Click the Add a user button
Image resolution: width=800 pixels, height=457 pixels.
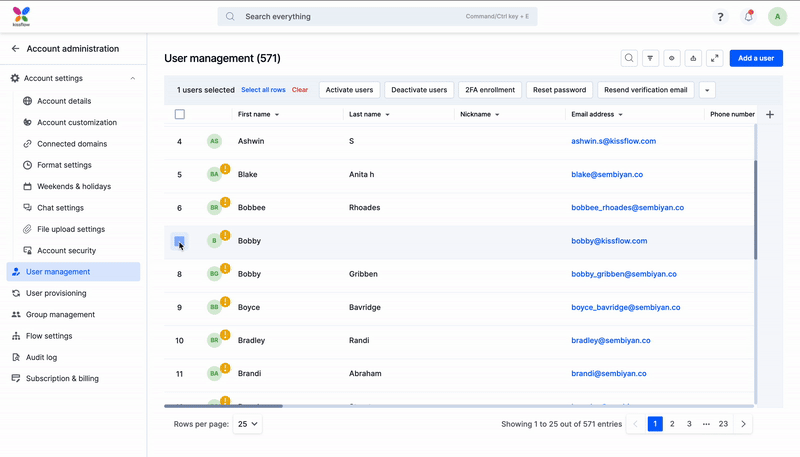(756, 58)
